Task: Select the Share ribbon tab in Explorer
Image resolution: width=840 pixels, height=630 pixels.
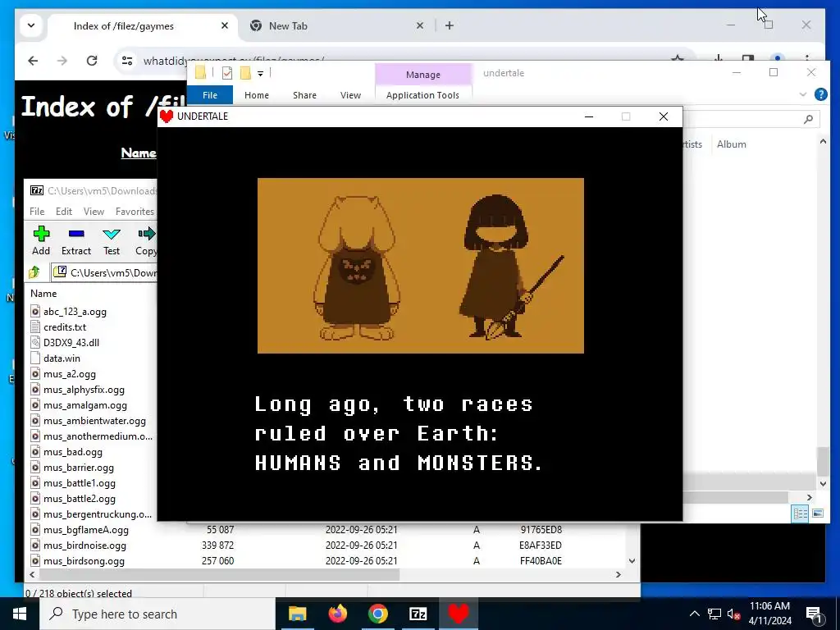Action: (304, 95)
